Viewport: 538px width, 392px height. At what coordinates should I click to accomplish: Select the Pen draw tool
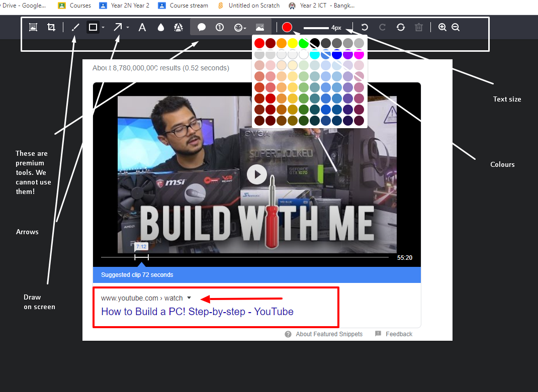click(x=75, y=27)
